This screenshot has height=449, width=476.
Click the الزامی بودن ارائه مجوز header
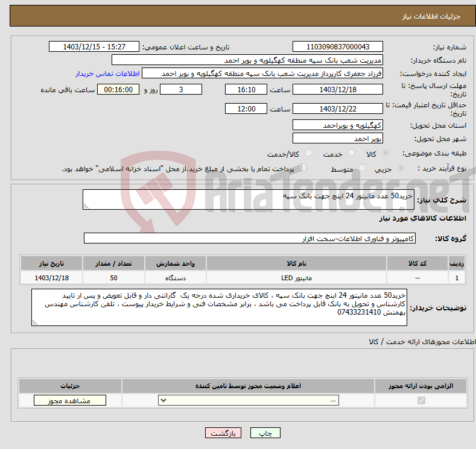coord(420,386)
